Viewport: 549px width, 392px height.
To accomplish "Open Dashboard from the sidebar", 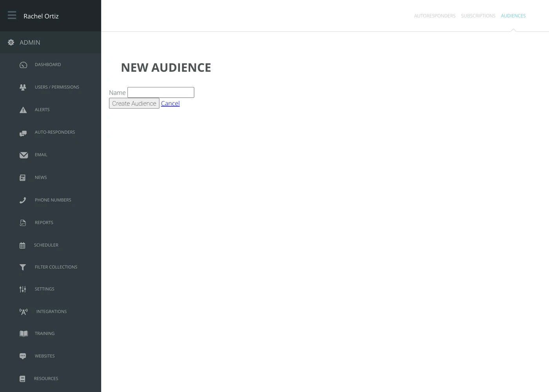I will [48, 65].
